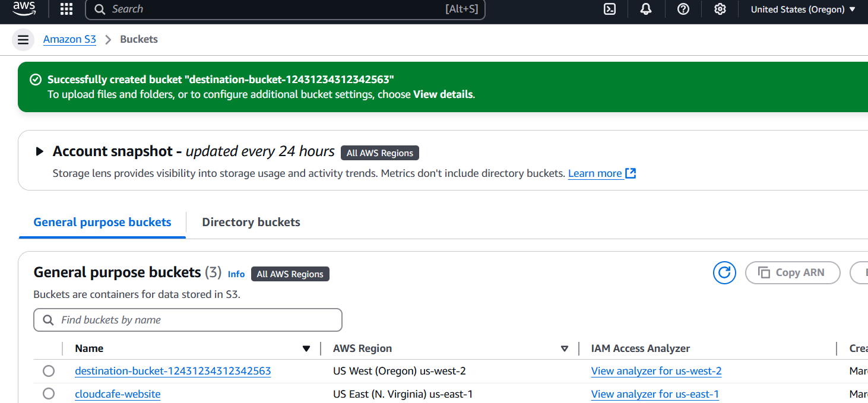Screen dimensions: 868x403
Task: Open the cloudcafe-website bucket link
Action: (118, 394)
